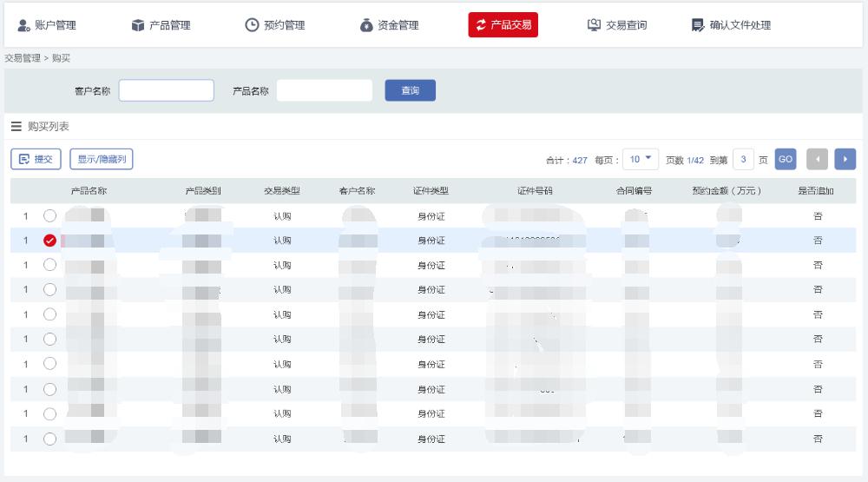Click the 客户名称 input field
This screenshot has height=482, width=868.
coord(167,90)
